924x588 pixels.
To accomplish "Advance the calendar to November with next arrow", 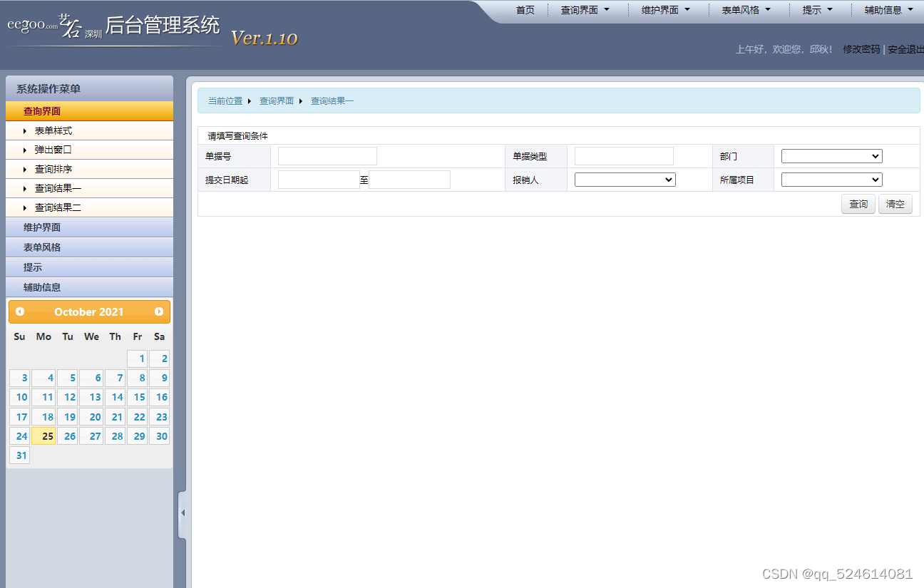I will [x=158, y=311].
